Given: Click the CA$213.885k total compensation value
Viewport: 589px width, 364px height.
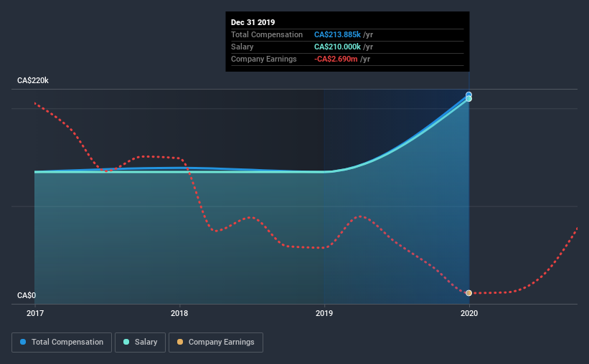Looking at the screenshot, I should tap(337, 34).
